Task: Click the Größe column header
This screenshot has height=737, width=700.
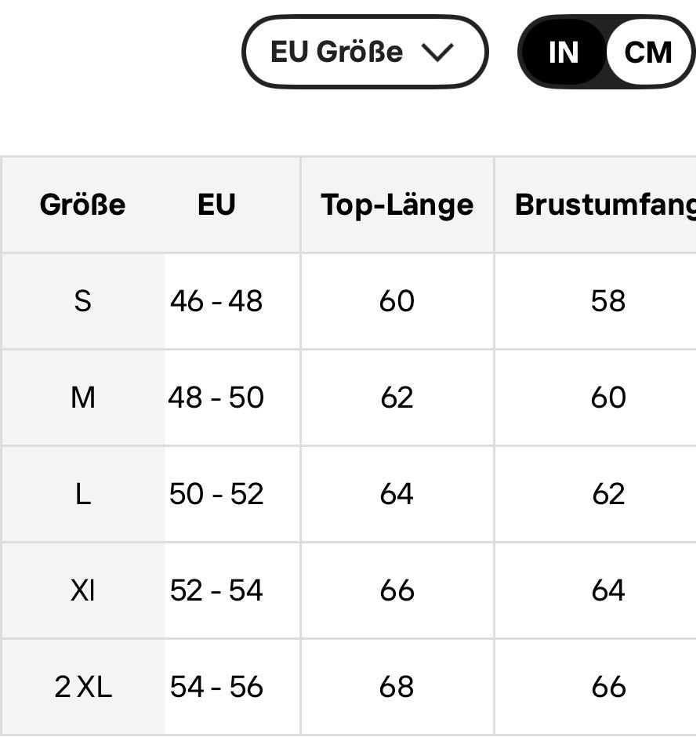Action: [82, 205]
